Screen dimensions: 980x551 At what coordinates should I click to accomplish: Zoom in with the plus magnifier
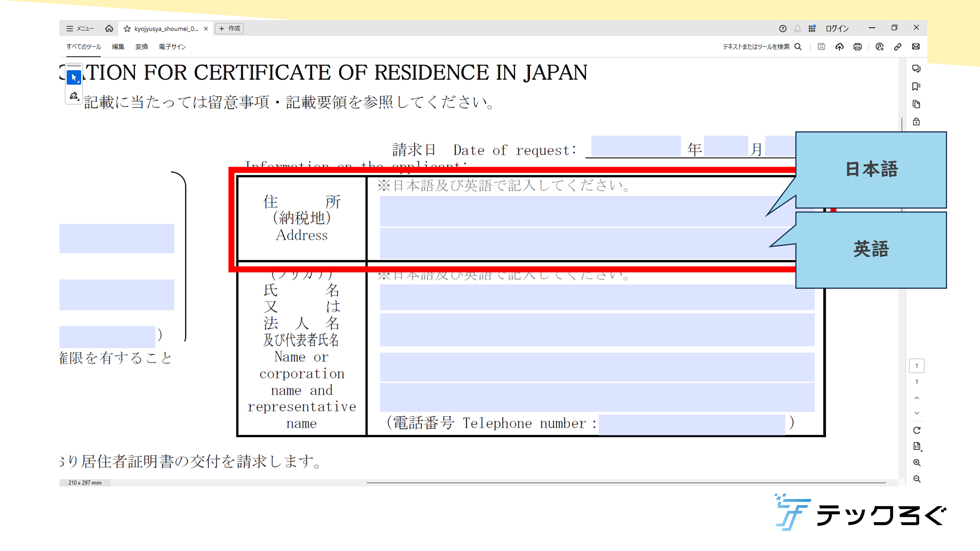tap(917, 462)
